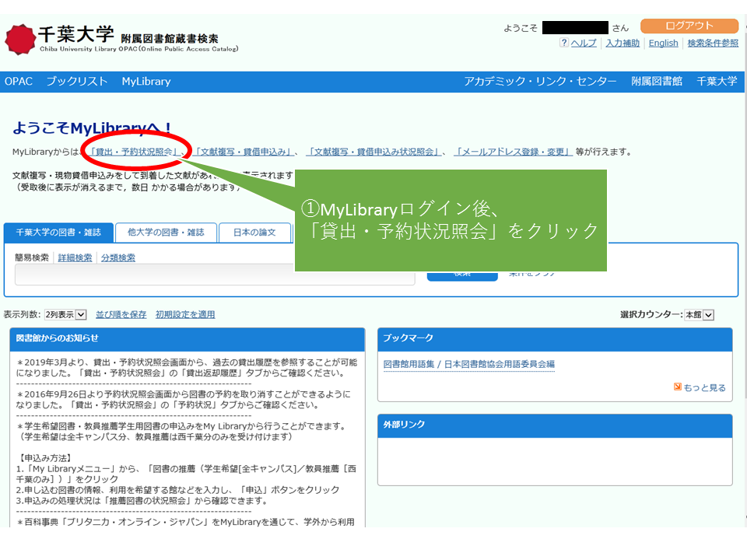Open MyLibrary menu item
The width and height of the screenshot is (747, 560).
tap(146, 82)
